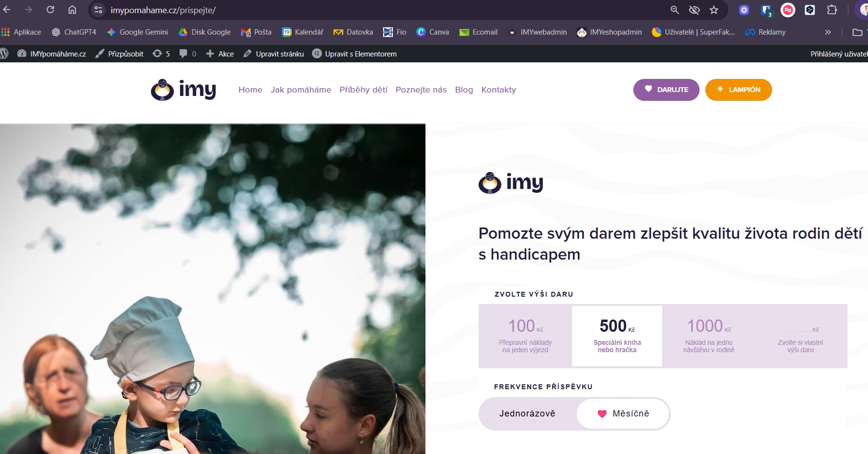868x454 pixels.
Task: Open the comments bubble showing 0
Action: (x=188, y=54)
